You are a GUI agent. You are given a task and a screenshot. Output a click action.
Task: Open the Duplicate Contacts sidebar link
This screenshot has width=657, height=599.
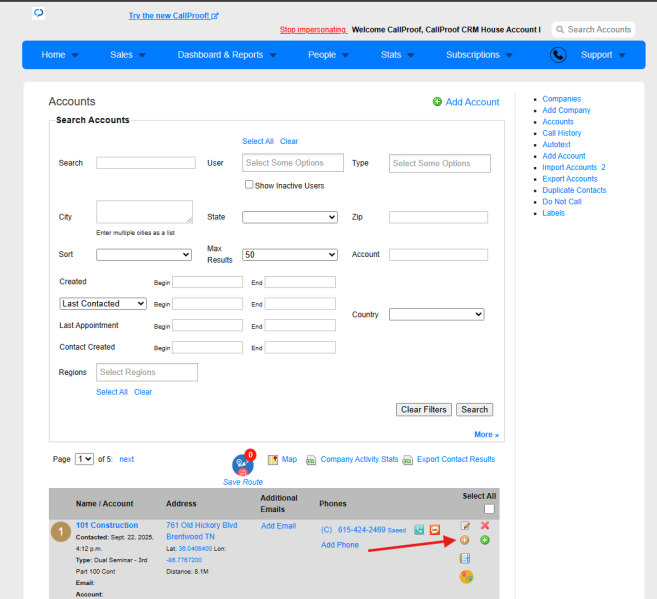tap(574, 190)
